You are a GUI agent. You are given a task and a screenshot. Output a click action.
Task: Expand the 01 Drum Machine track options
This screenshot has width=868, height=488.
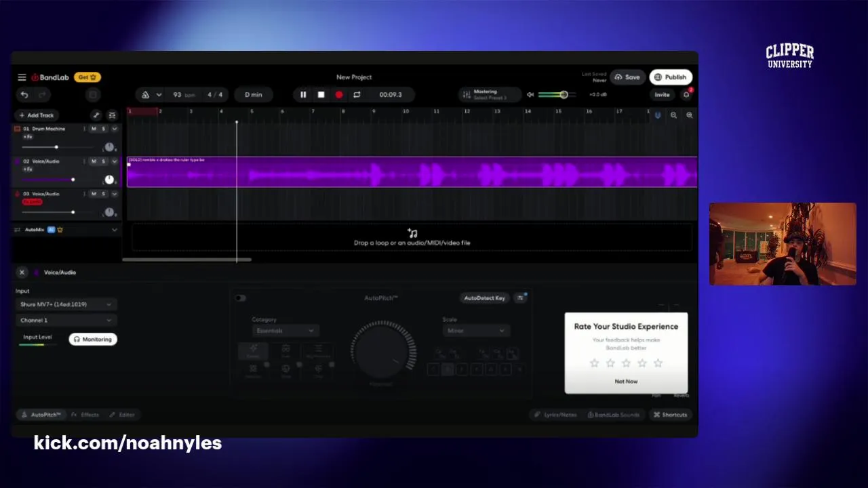114,129
